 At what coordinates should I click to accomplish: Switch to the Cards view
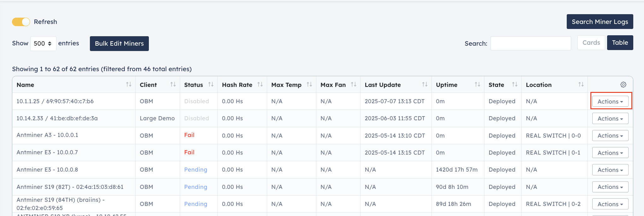591,43
